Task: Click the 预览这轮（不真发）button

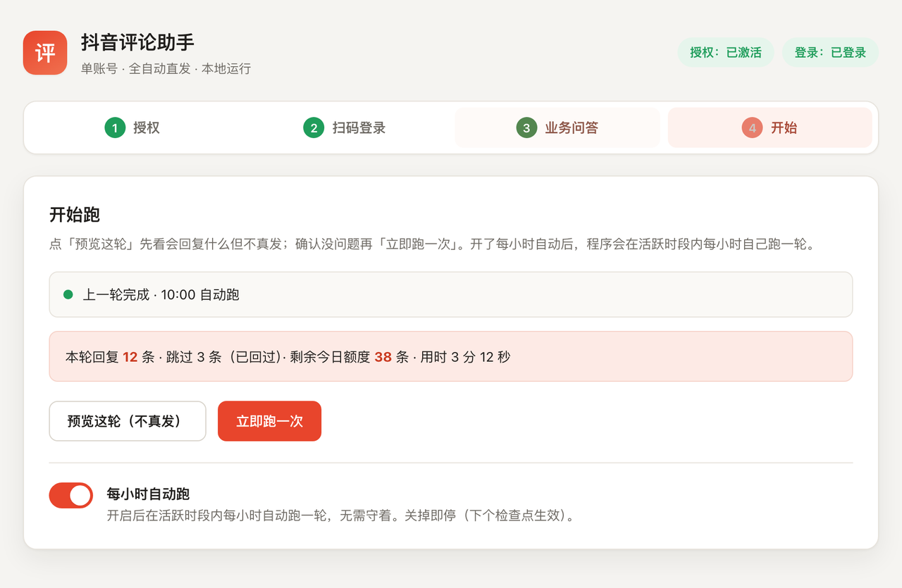Action: pyautogui.click(x=128, y=421)
